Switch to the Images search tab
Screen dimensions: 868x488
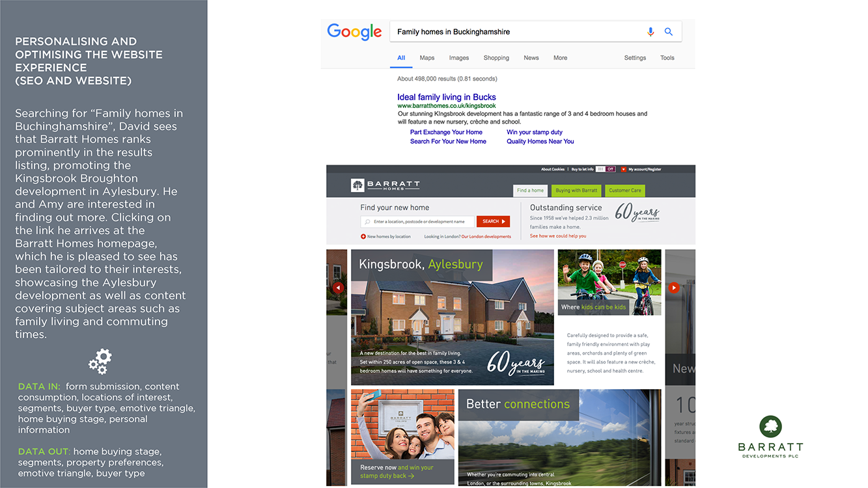point(458,58)
